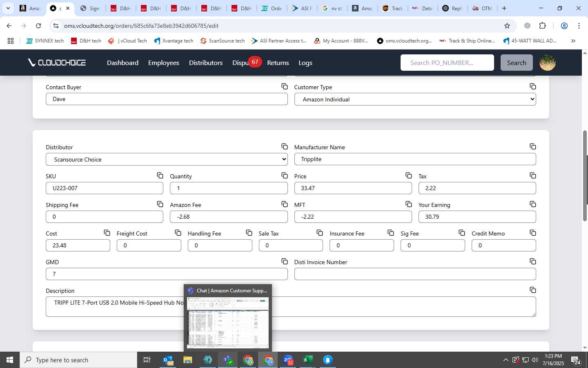Open the notification center icon

tap(576, 360)
